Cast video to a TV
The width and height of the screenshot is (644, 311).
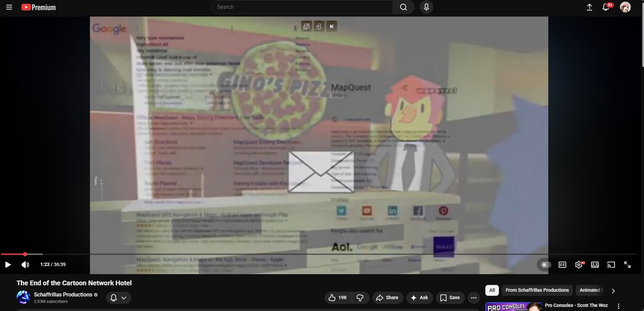point(611,264)
